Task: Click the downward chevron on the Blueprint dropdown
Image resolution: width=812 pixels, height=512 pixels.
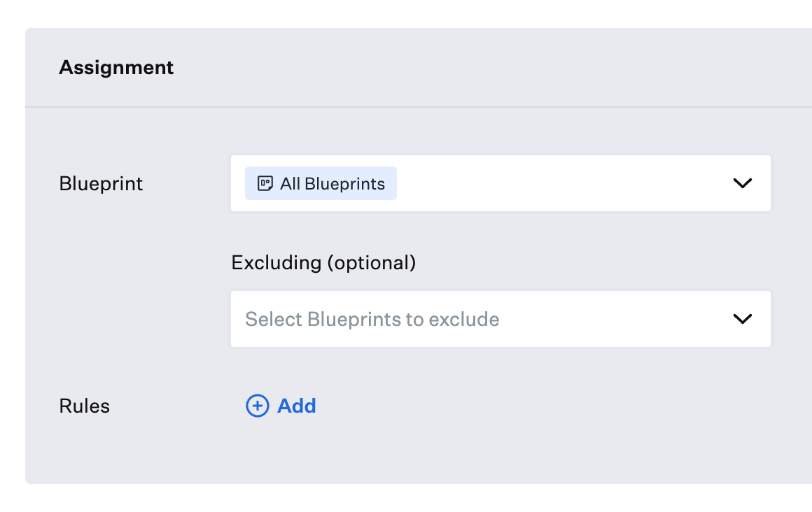Action: pos(743,183)
